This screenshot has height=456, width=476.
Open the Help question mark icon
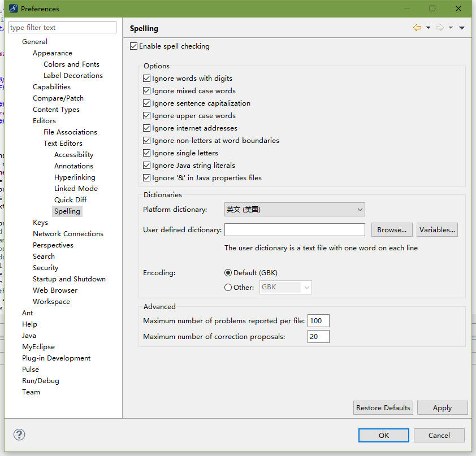point(19,435)
